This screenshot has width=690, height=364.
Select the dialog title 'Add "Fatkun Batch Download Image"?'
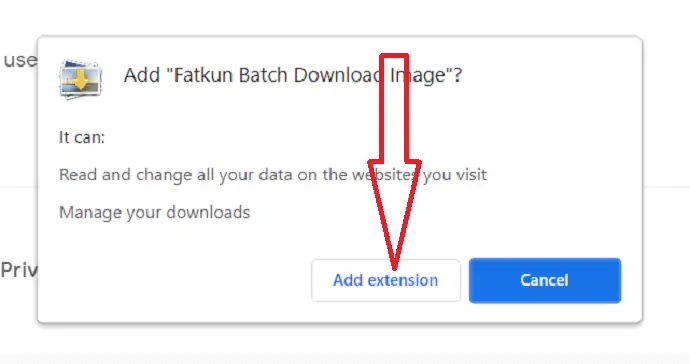(293, 75)
